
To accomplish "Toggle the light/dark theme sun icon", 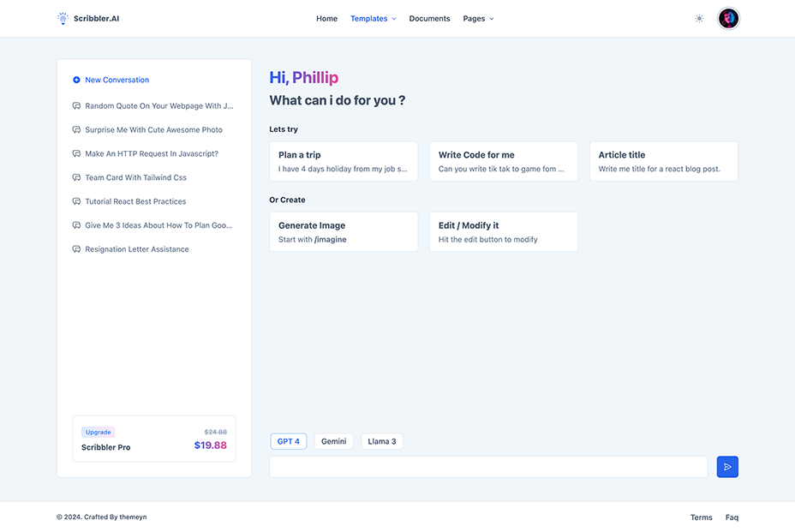I will [x=699, y=19].
